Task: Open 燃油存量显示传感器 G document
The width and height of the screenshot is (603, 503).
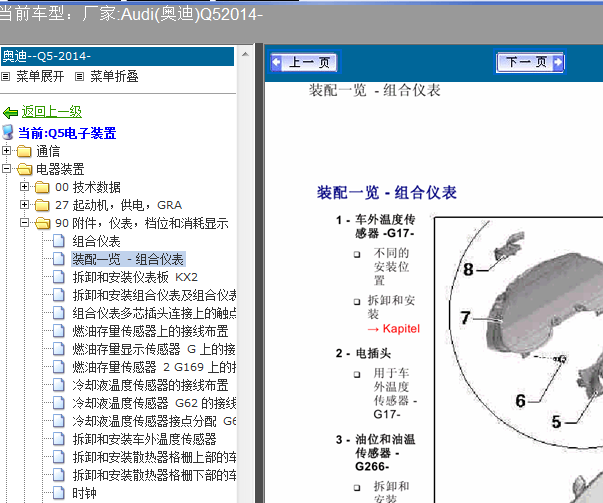Action: pos(154,349)
